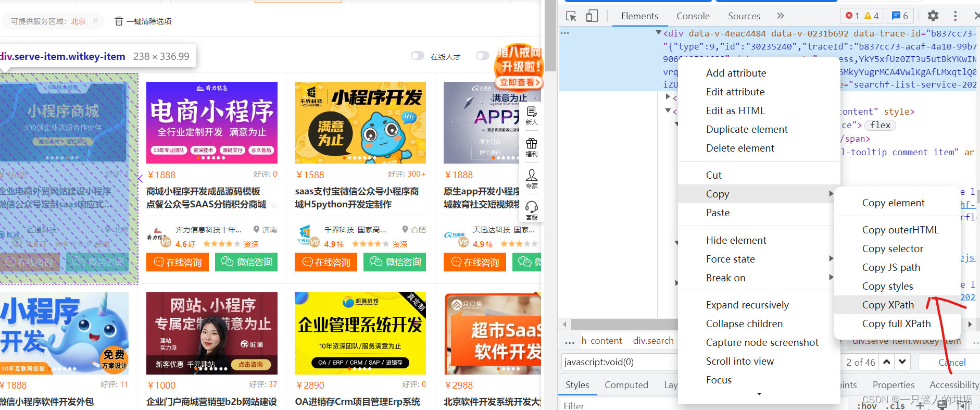Select Paste in context menu
Image resolution: width=980 pixels, height=410 pixels.
pos(759,213)
